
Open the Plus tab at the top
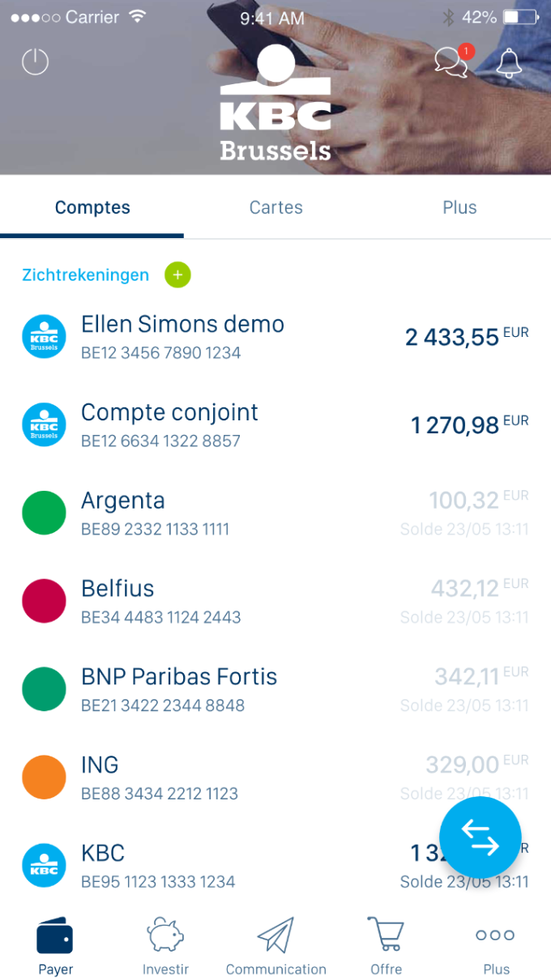[x=459, y=207]
